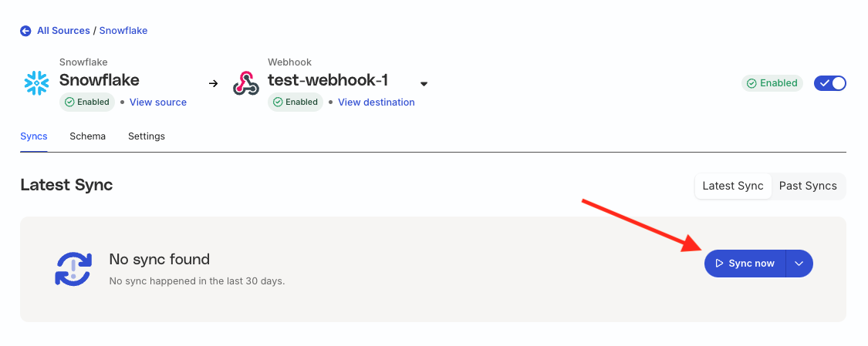
Task: Click the right arrow between source and destination
Action: pyautogui.click(x=213, y=84)
